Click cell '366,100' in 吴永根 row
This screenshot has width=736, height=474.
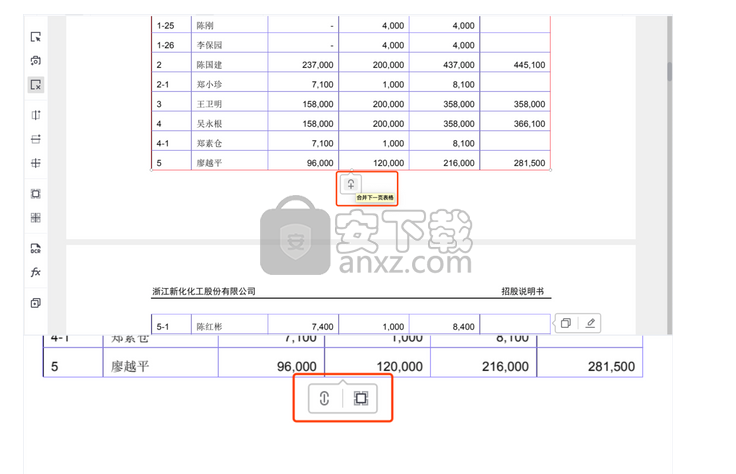[529, 124]
